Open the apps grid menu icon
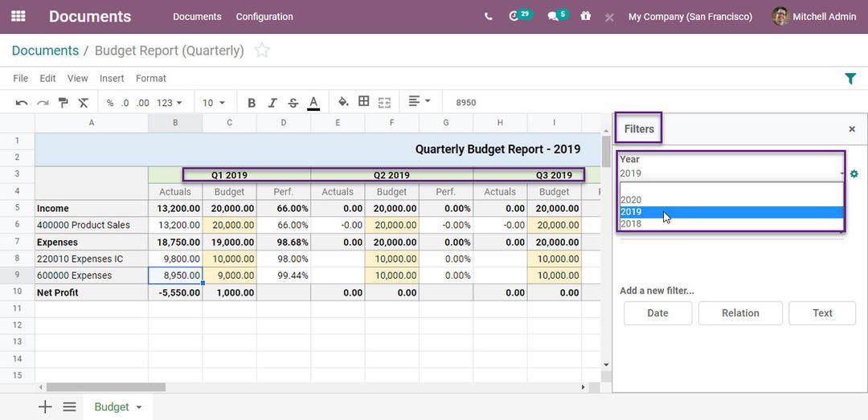 [x=18, y=16]
